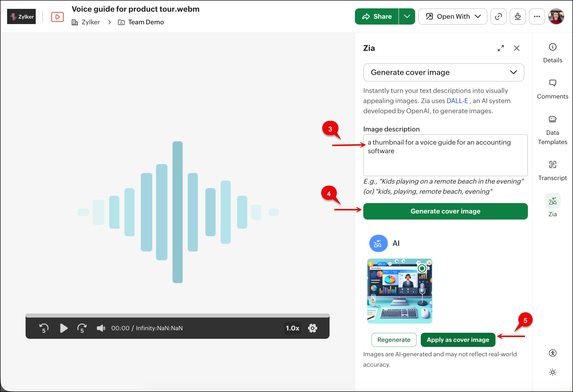Open the more options ellipsis menu

click(x=537, y=16)
